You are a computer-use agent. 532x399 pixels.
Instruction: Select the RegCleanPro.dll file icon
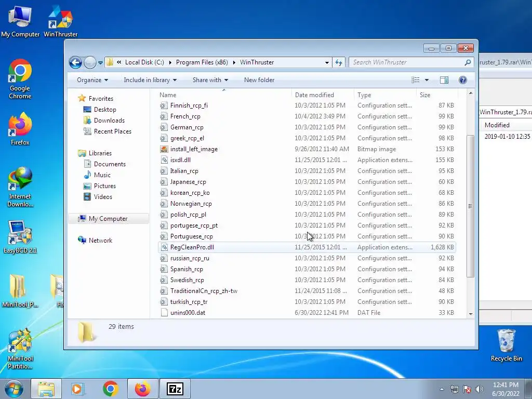164,247
